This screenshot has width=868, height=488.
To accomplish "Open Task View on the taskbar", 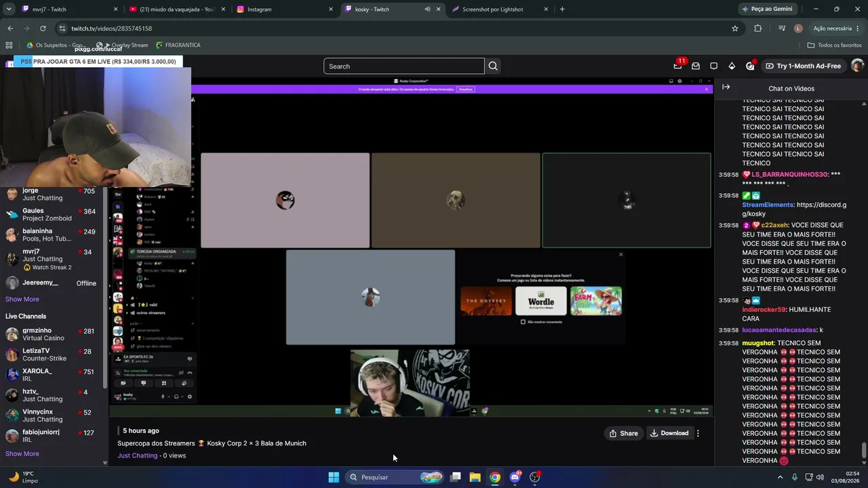I will (456, 477).
